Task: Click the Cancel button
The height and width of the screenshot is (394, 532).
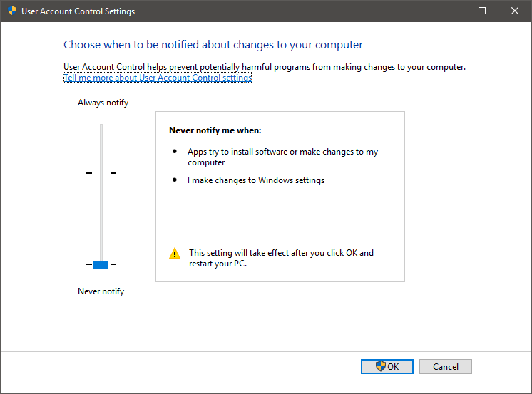Action: pos(446,366)
